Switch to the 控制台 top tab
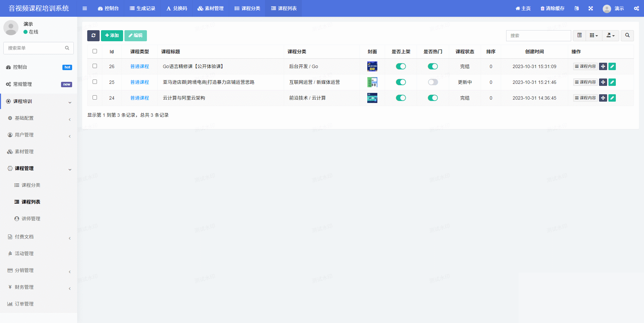This screenshot has width=644, height=323. [108, 8]
